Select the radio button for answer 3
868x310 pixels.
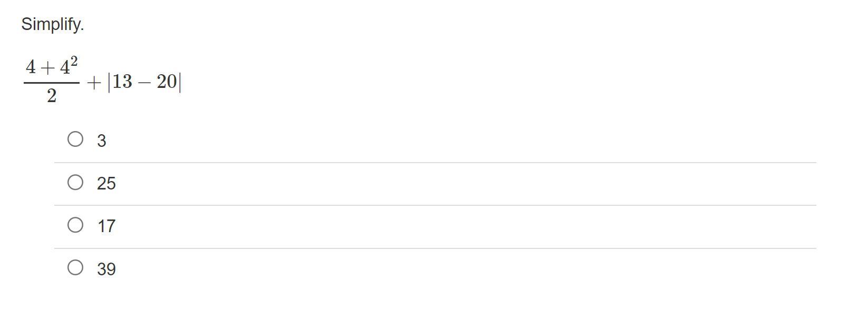pyautogui.click(x=75, y=139)
